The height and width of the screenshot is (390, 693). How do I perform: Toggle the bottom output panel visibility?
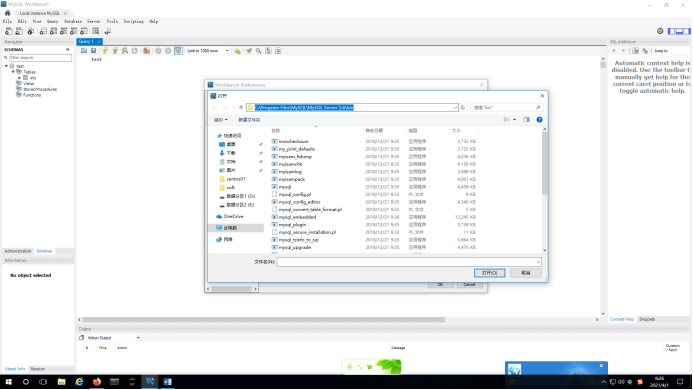(x=679, y=31)
